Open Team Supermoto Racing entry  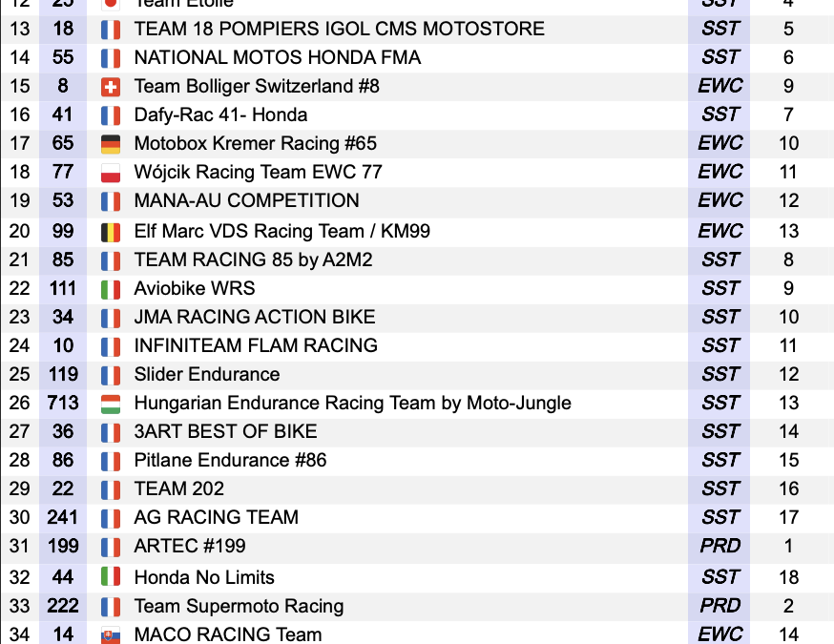coord(239,606)
